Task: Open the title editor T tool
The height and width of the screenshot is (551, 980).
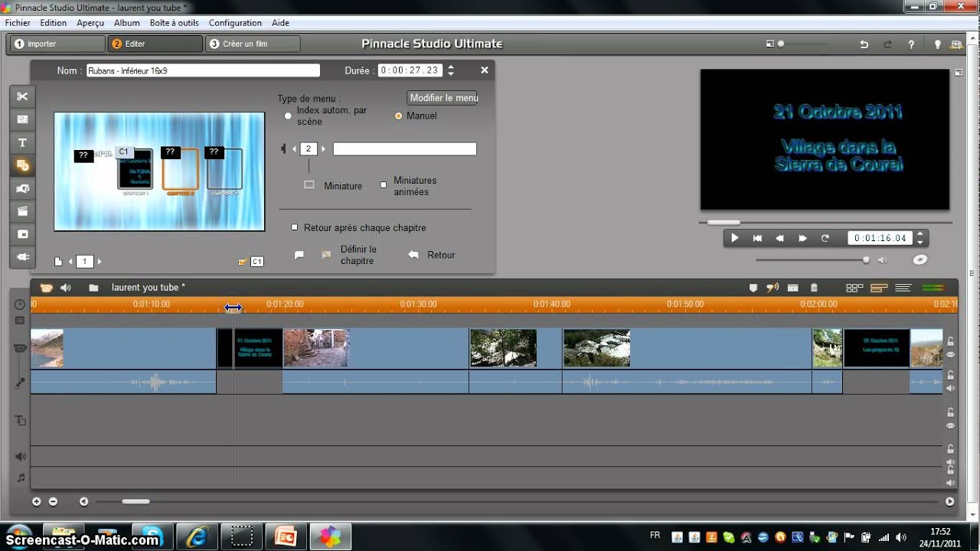Action: click(x=22, y=142)
